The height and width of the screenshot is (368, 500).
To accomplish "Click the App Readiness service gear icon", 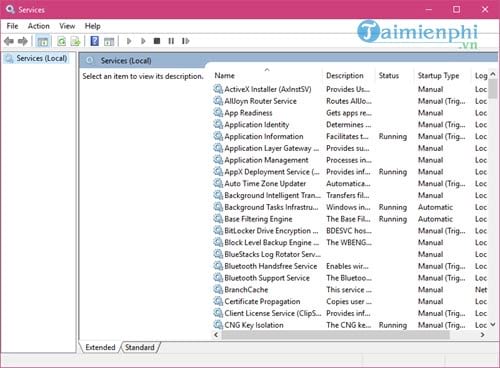I will pyautogui.click(x=218, y=113).
